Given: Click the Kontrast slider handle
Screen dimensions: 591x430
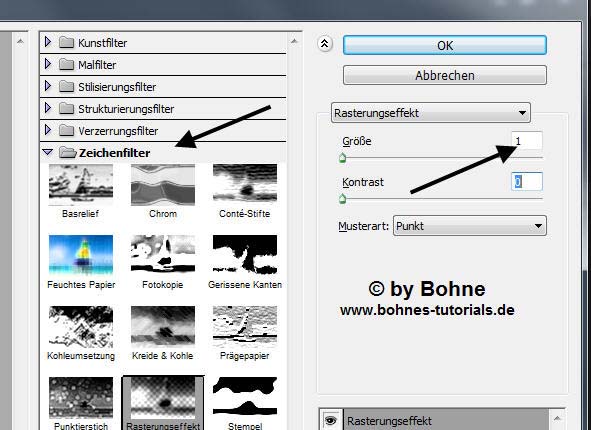Looking at the screenshot, I should [x=342, y=198].
